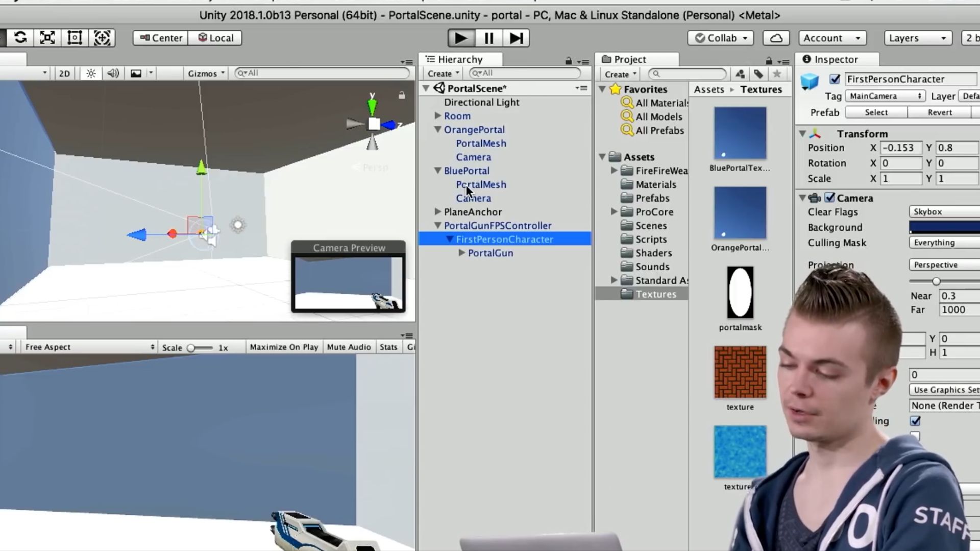980x551 pixels.
Task: Switch to the Project tab
Action: 637,60
